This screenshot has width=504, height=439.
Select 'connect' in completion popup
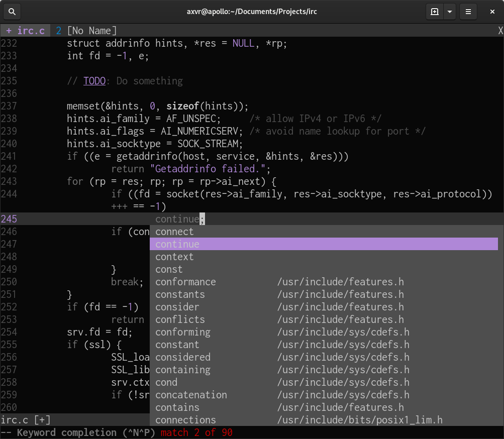pyautogui.click(x=324, y=232)
